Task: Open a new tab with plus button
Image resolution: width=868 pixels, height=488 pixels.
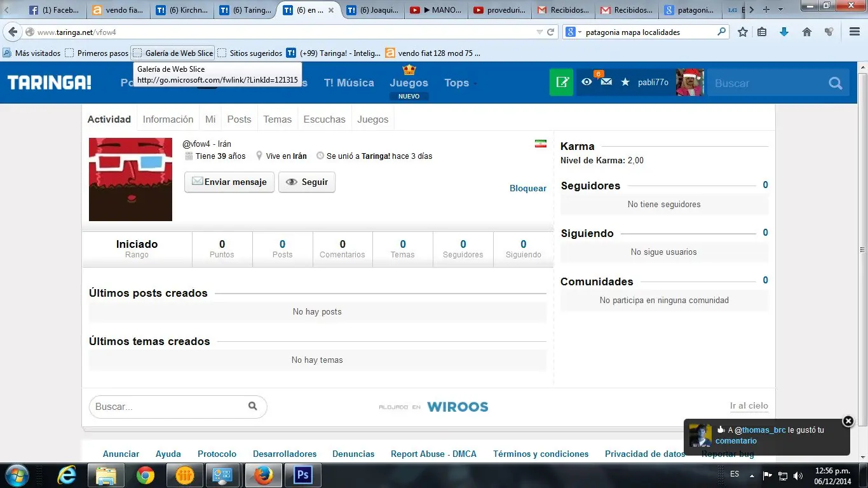Action: tap(766, 10)
